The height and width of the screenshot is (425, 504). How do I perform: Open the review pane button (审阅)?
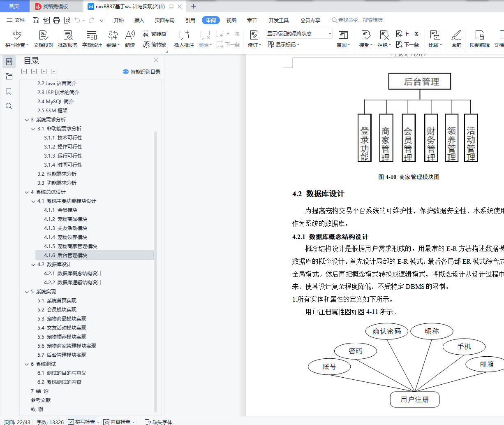coord(343,39)
